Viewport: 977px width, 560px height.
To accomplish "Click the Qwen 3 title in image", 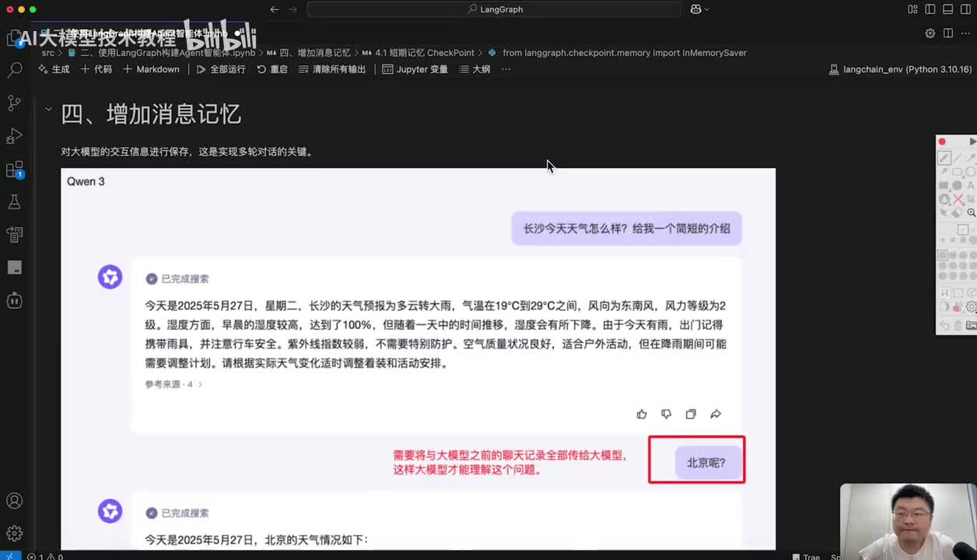I will 86,181.
